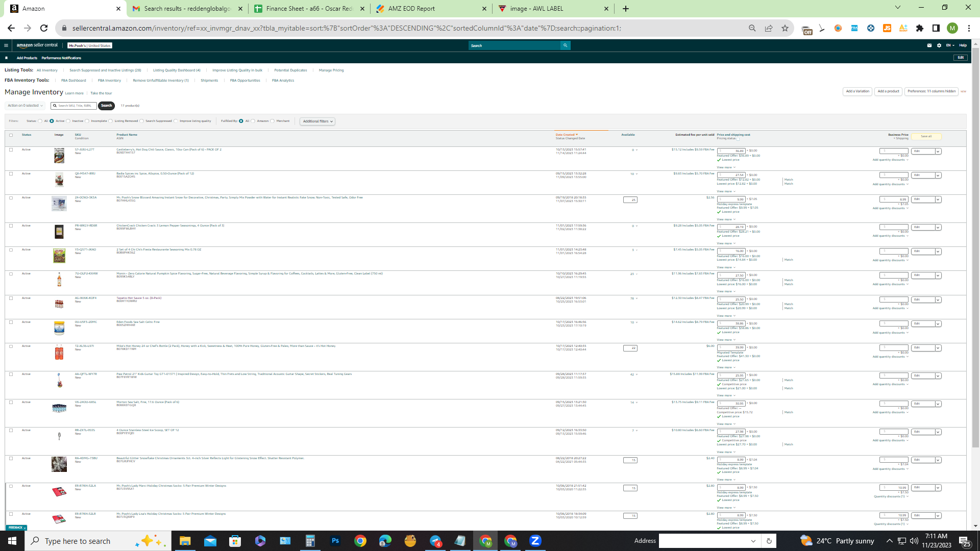980x551 pixels.
Task: Open File Explorer from the taskbar
Action: [185, 541]
